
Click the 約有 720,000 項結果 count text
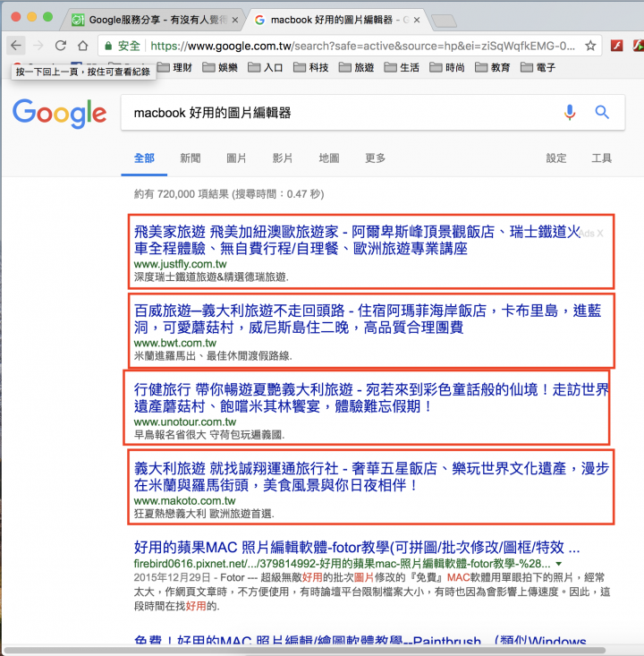click(181, 194)
